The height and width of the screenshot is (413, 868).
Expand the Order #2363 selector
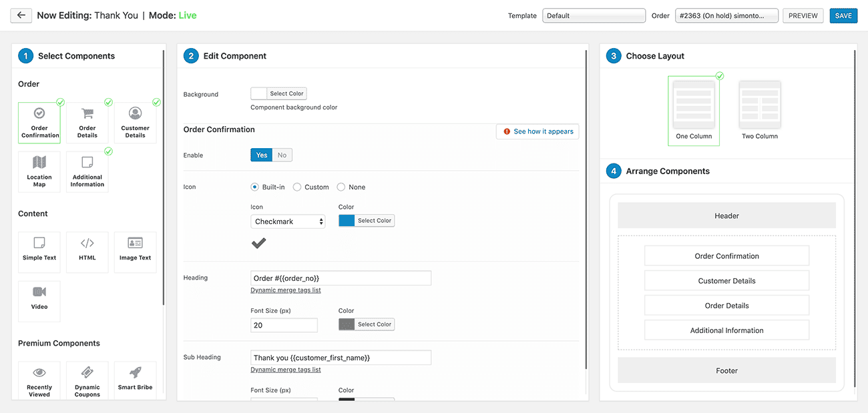click(x=726, y=15)
